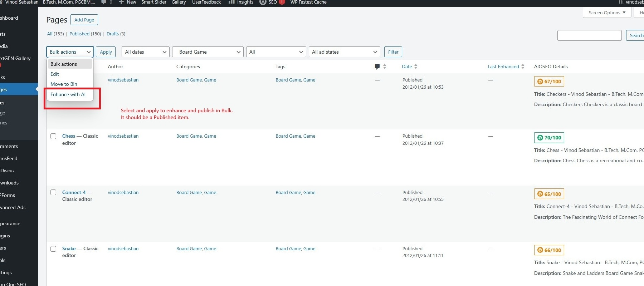Click the plus New icon in admin bar
The image size is (644, 286).
point(121,2)
